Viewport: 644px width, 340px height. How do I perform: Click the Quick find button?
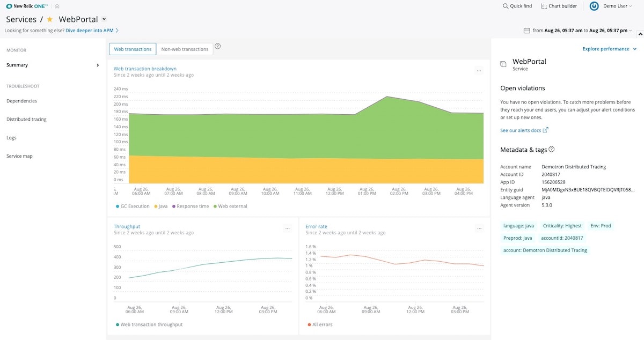[517, 6]
